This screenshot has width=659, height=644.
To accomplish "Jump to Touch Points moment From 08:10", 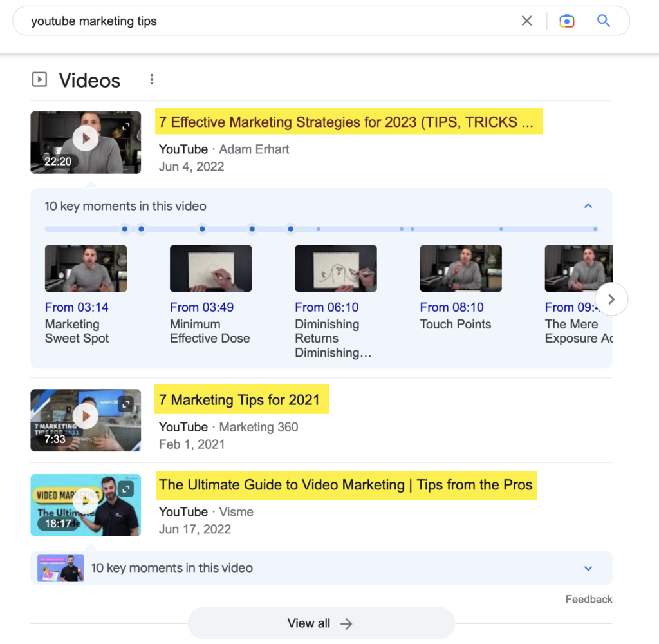I will (451, 307).
